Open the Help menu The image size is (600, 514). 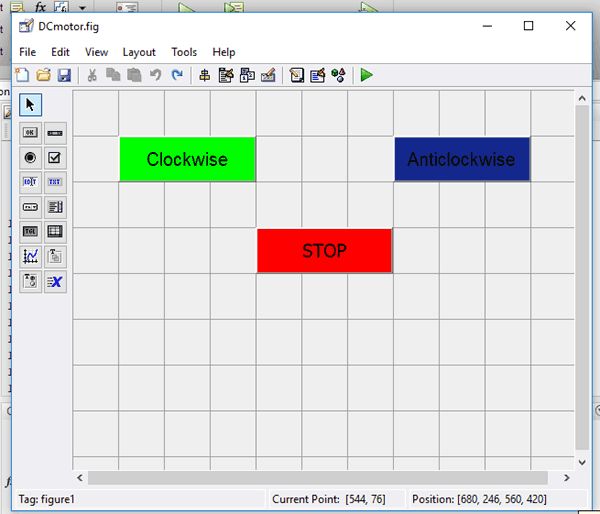[224, 52]
